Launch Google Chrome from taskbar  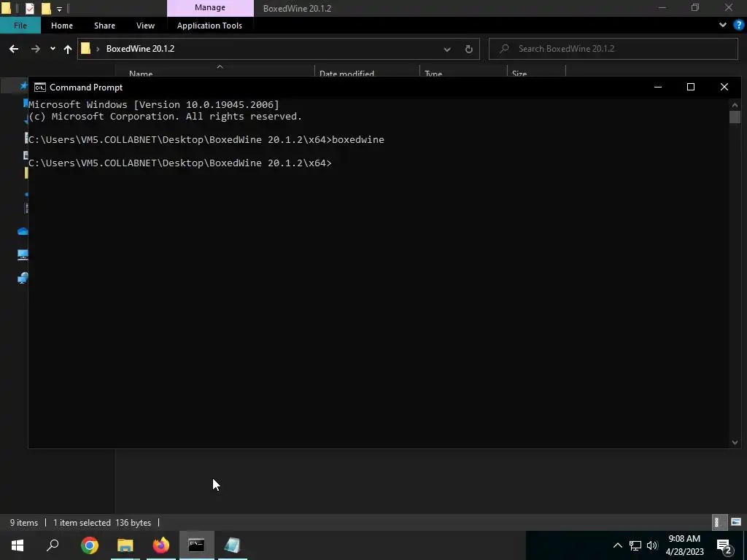90,545
